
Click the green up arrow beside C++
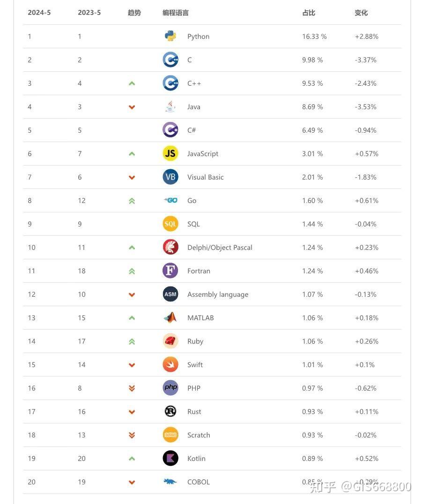[132, 83]
